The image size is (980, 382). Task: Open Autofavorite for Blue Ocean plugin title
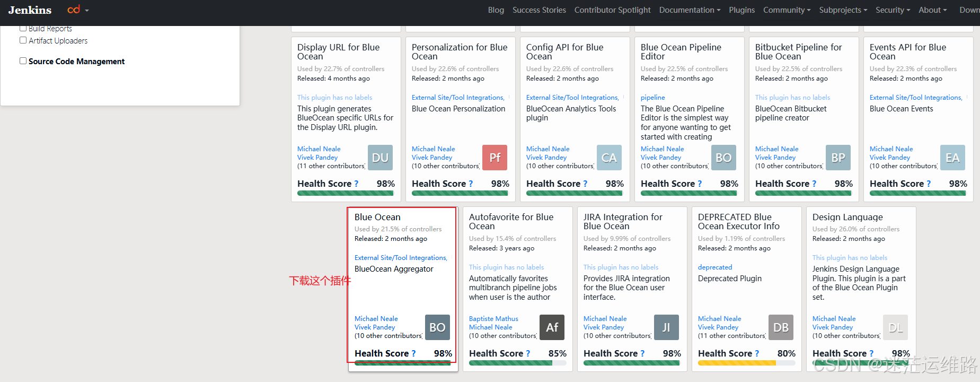(511, 221)
